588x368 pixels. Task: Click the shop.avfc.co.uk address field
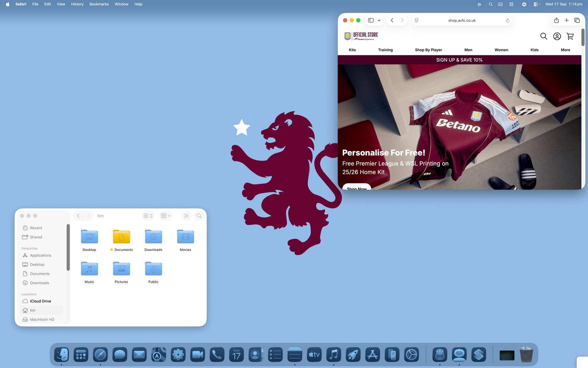(462, 20)
